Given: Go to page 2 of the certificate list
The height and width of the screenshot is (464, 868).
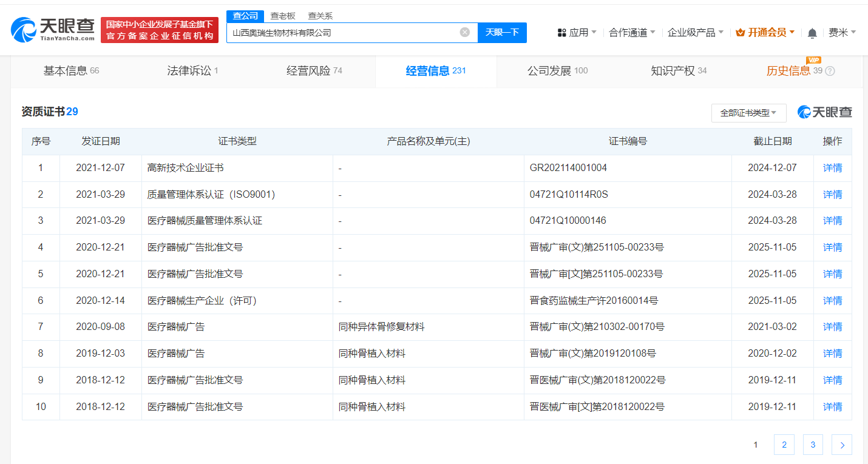Looking at the screenshot, I should pos(784,444).
